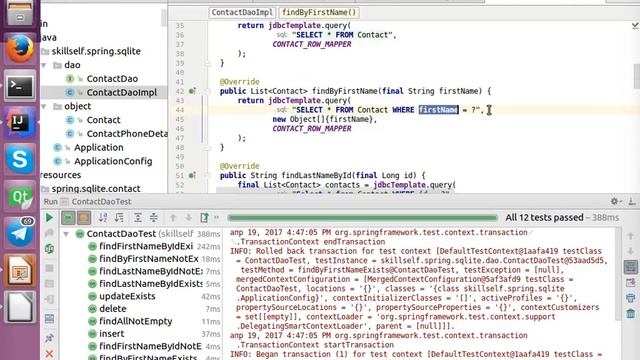
Task: Collapse the object package folder
Action: pos(44,107)
